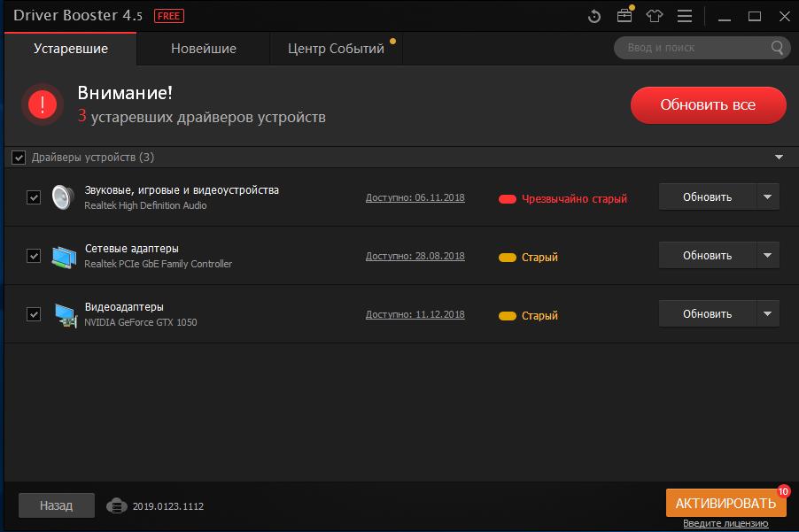This screenshot has height=532, width=799.
Task: Collapse the device drivers section arrow
Action: pyautogui.click(x=779, y=158)
